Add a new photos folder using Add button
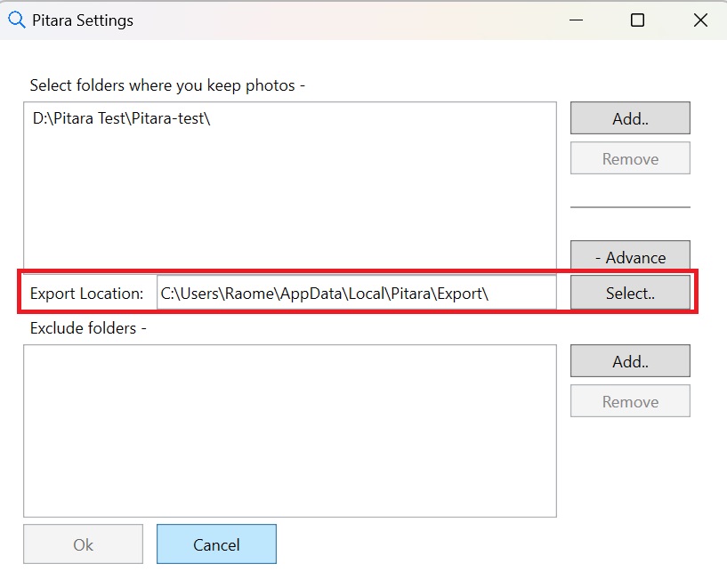 (629, 117)
